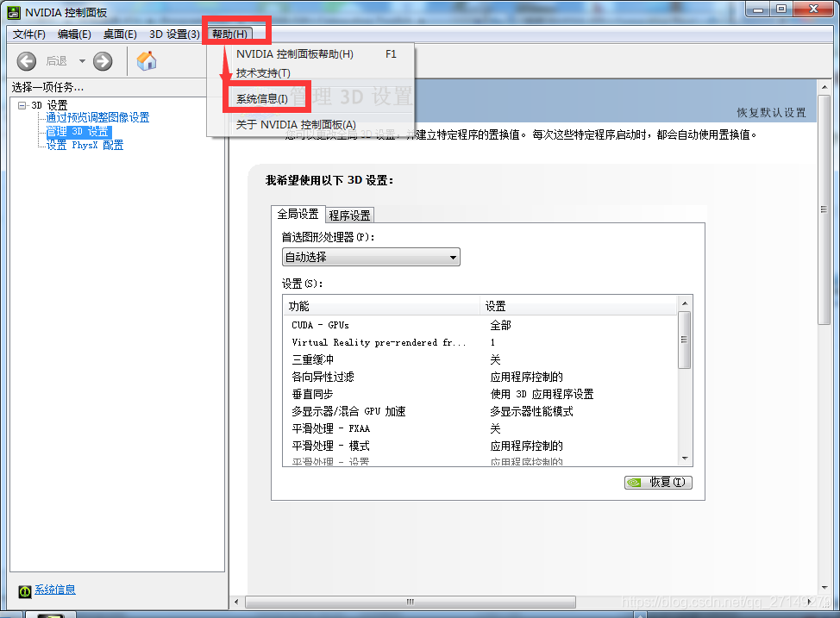Click the system information icon at bottom left
The width and height of the screenshot is (840, 618).
click(25, 591)
